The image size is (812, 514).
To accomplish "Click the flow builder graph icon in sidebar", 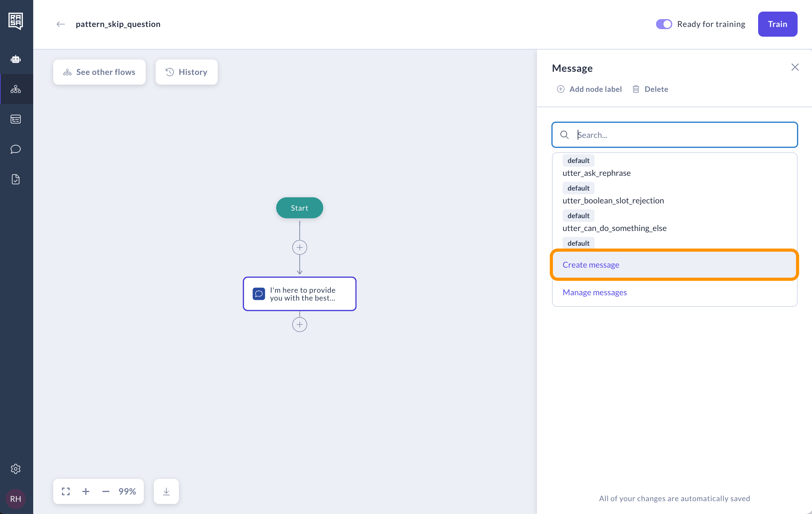I will pos(17,89).
